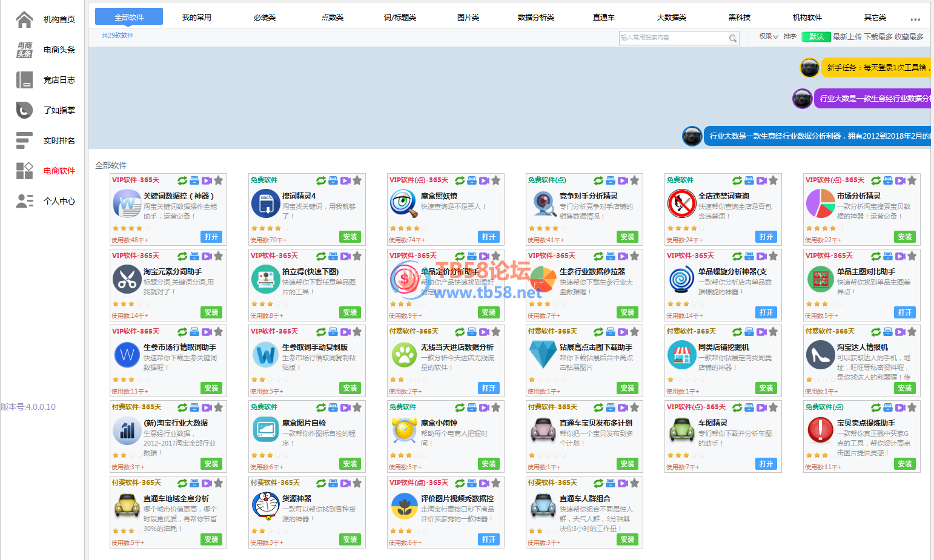Sort by 下载最多
934x560 pixels.
(x=878, y=37)
